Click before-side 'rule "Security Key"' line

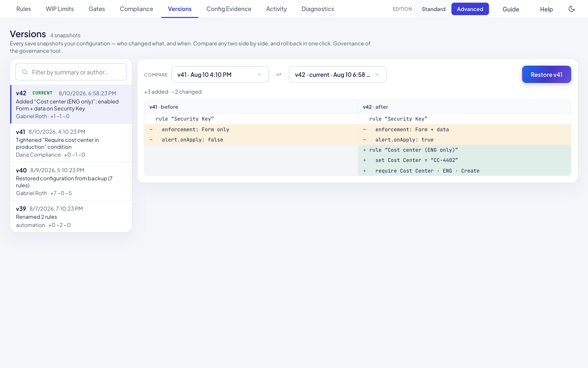pos(251,119)
